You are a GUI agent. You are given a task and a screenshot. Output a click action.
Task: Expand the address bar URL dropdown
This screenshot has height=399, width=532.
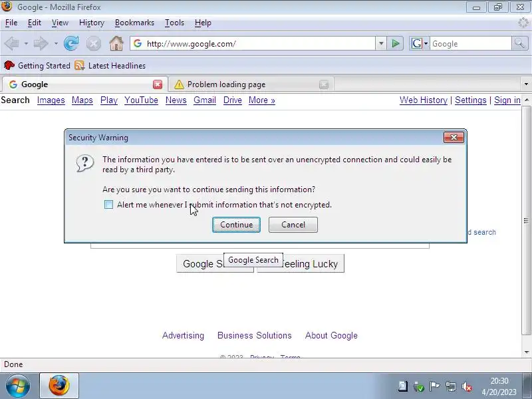pyautogui.click(x=381, y=43)
